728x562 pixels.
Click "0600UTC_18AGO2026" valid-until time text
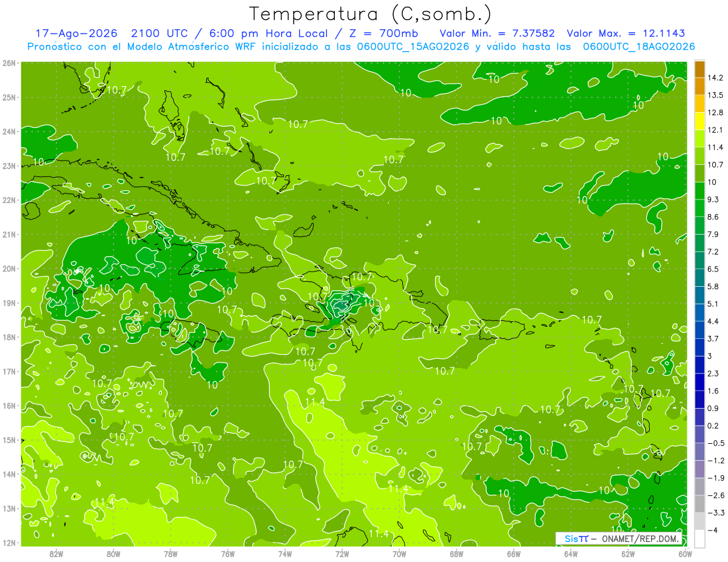(638, 47)
